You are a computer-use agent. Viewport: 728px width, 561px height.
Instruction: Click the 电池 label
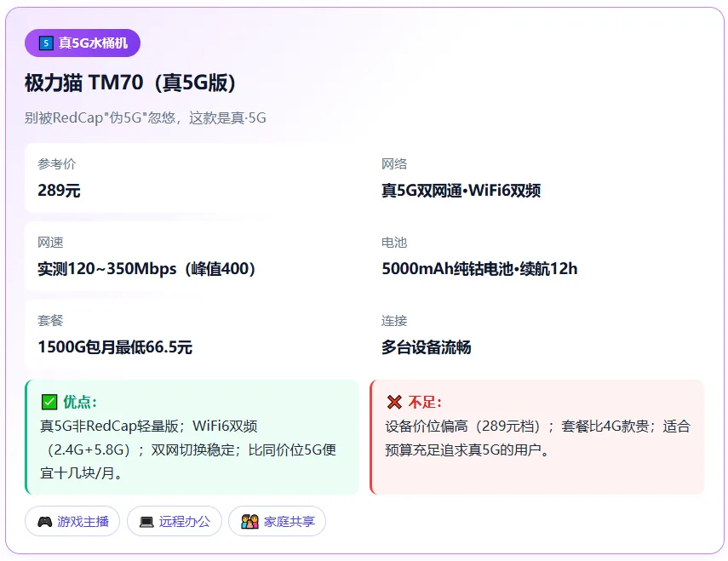coord(394,243)
